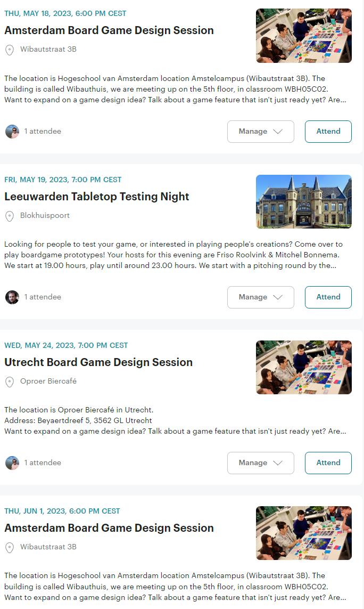The image size is (364, 609).
Task: Attend the May 18 Amsterdam Board Game session
Action: (328, 132)
